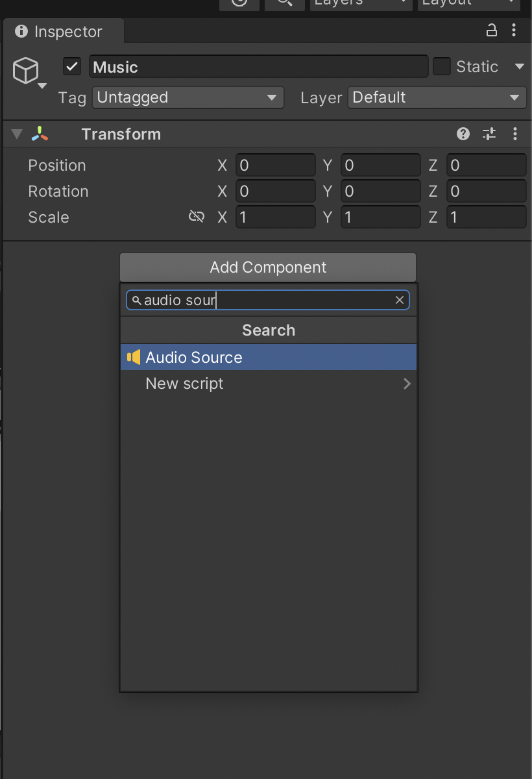Click the Inspector lock icon
The height and width of the screenshot is (779, 532).
tap(492, 31)
